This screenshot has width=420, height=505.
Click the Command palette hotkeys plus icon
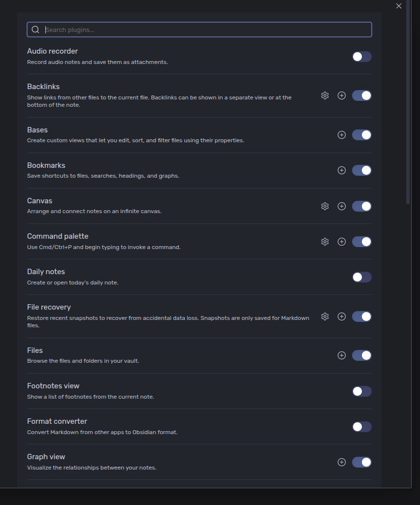(342, 242)
